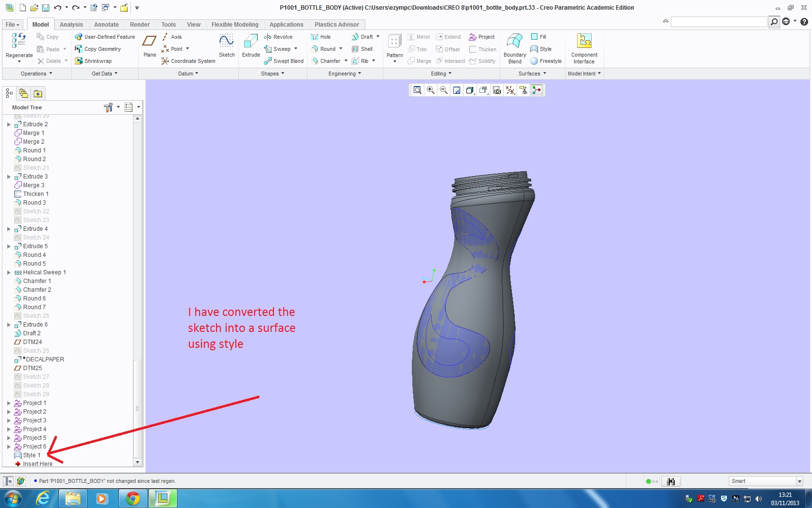Click the Copy Geometry tool

[x=98, y=49]
